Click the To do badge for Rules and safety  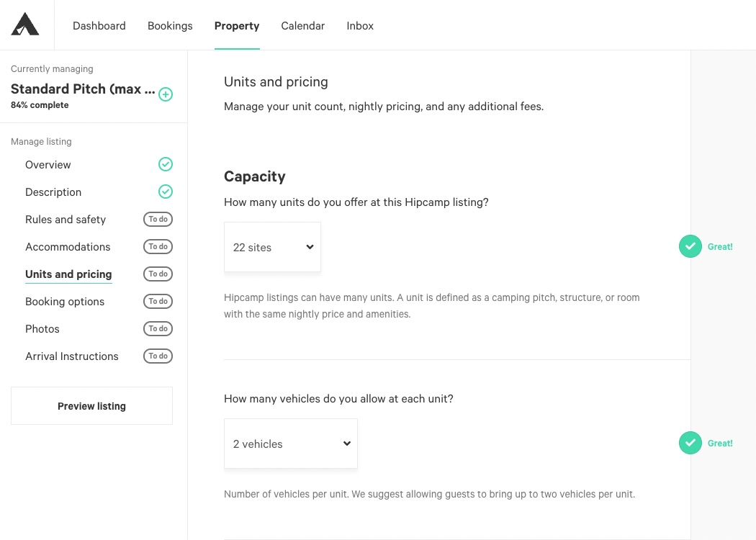coord(158,220)
